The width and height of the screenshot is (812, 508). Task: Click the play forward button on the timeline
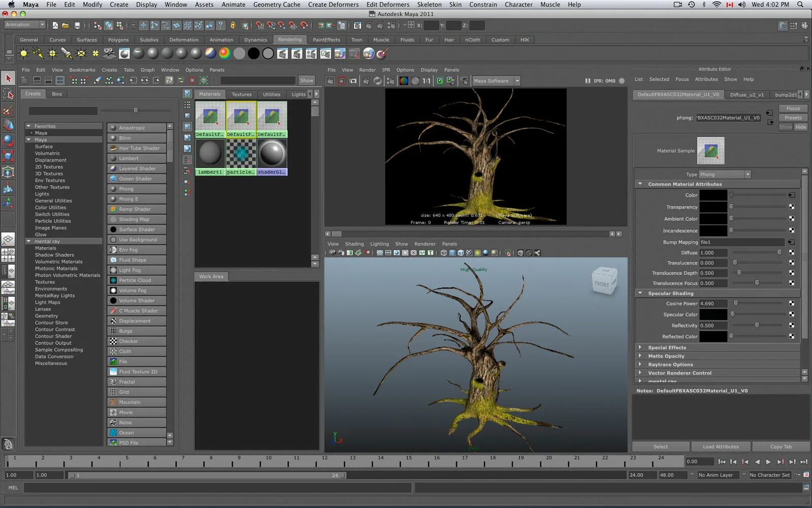click(768, 462)
